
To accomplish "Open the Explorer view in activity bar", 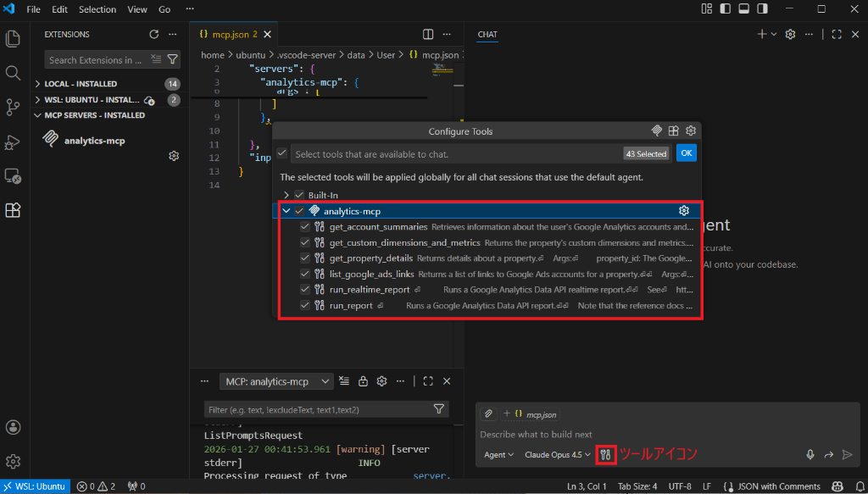I will coord(13,39).
